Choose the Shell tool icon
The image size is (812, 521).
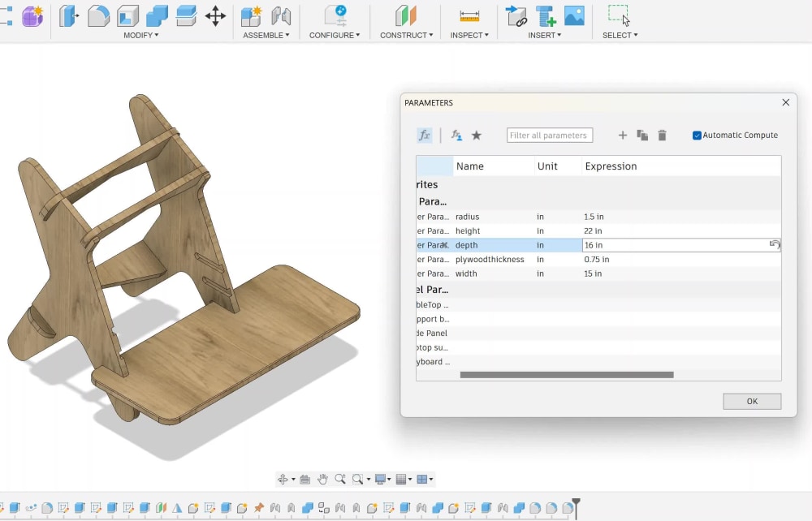tap(127, 15)
